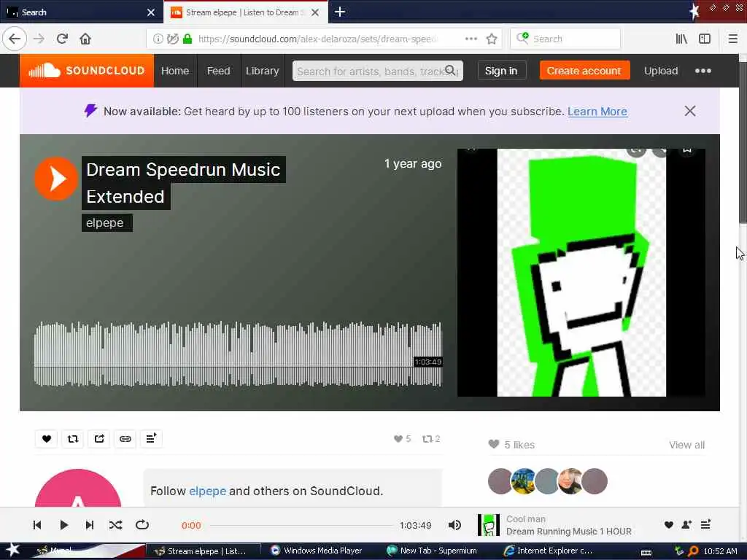Open the Library menu item on SoundCloud
747x560 pixels.
(263, 71)
